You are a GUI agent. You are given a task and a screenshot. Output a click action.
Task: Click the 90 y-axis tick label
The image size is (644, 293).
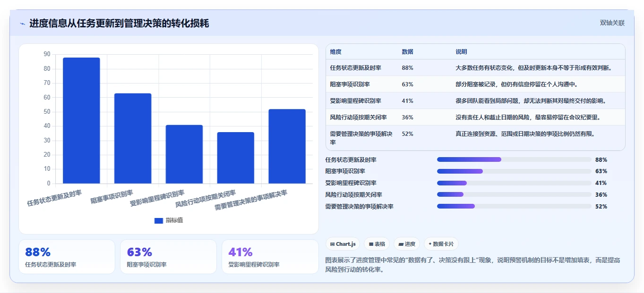pyautogui.click(x=47, y=54)
